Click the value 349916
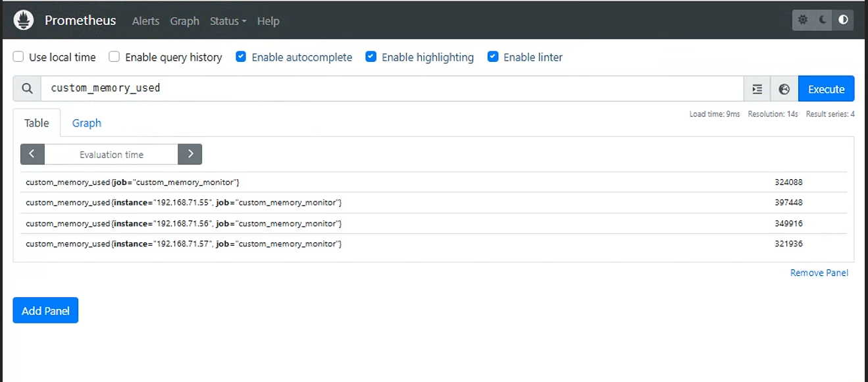Screen dimensions: 868x382 click(788, 223)
